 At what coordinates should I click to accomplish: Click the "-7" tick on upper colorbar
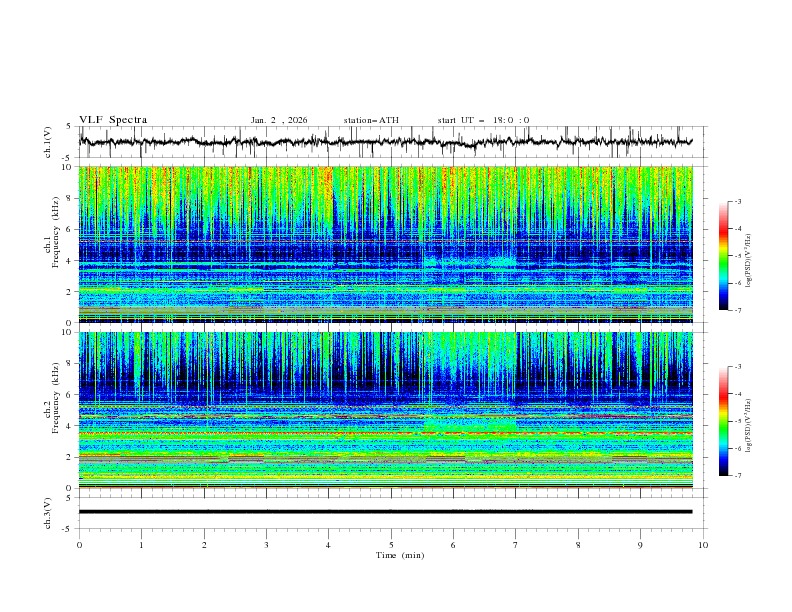(737, 310)
